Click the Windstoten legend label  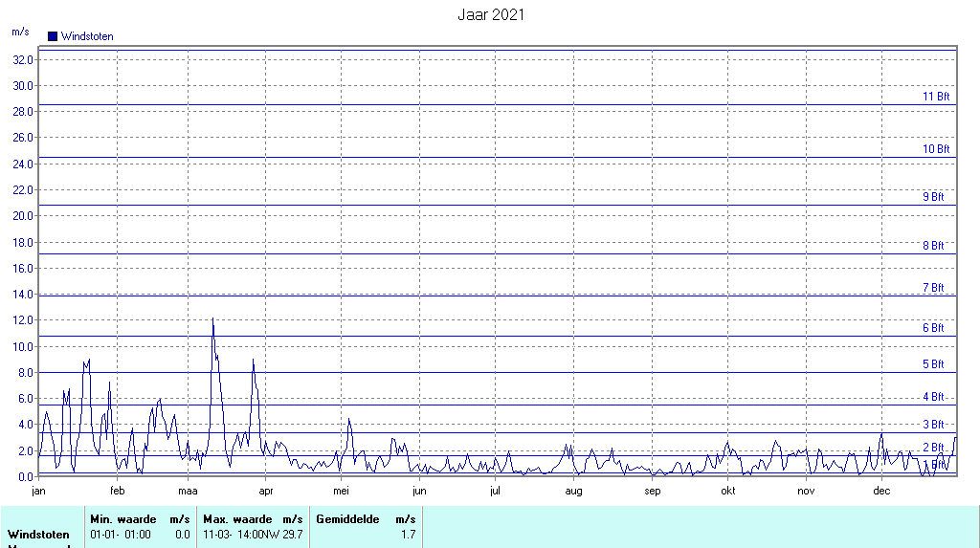coord(87,36)
